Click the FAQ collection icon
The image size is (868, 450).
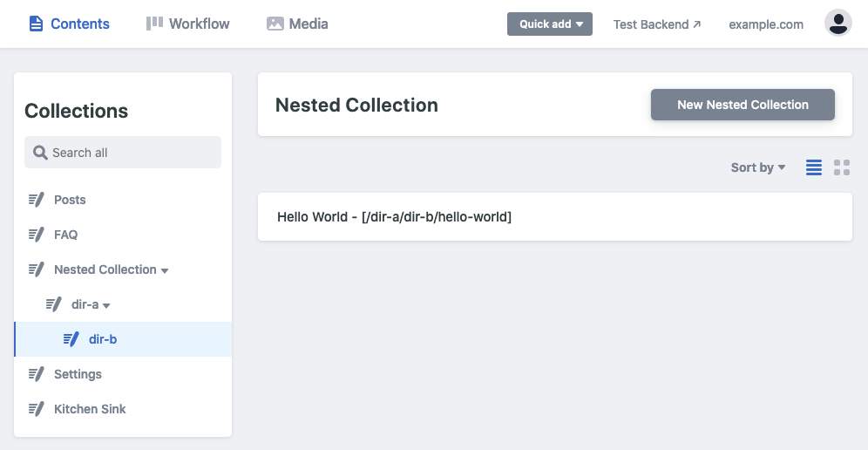pyautogui.click(x=37, y=235)
